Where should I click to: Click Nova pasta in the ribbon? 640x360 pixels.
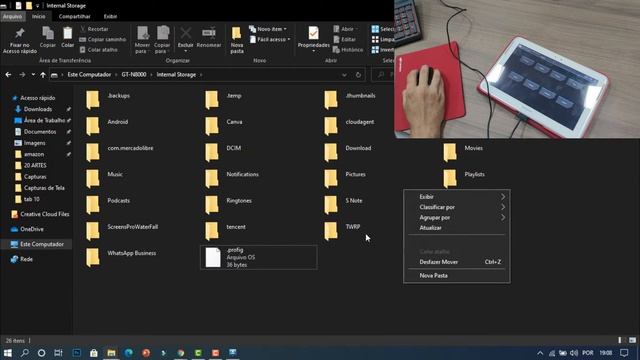pos(237,40)
